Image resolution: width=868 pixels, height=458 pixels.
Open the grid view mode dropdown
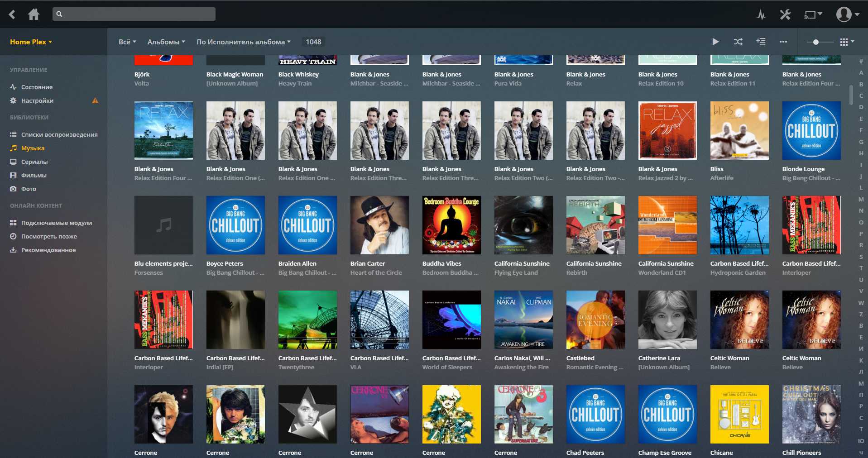point(847,42)
